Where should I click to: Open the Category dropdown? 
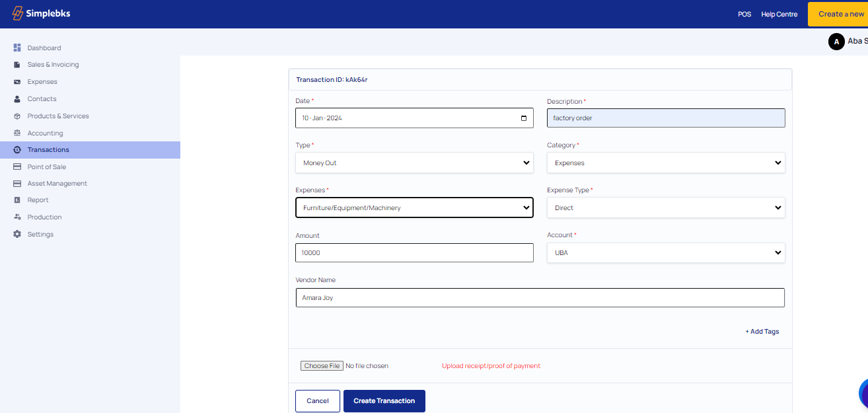pos(666,163)
